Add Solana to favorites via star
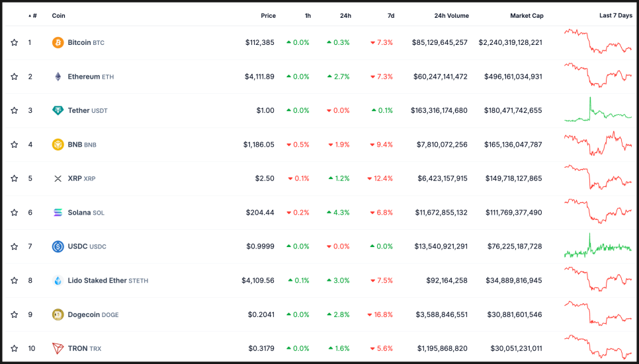The image size is (639, 364). tap(15, 213)
